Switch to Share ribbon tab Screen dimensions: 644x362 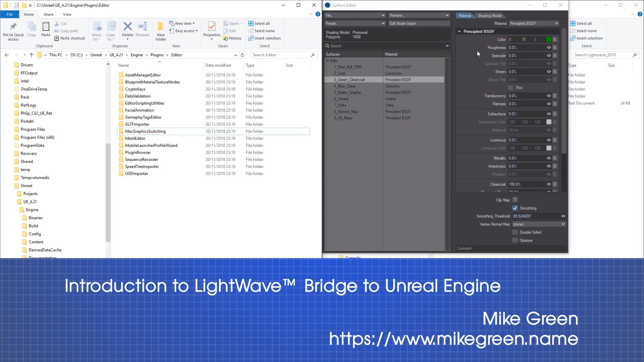tap(48, 14)
